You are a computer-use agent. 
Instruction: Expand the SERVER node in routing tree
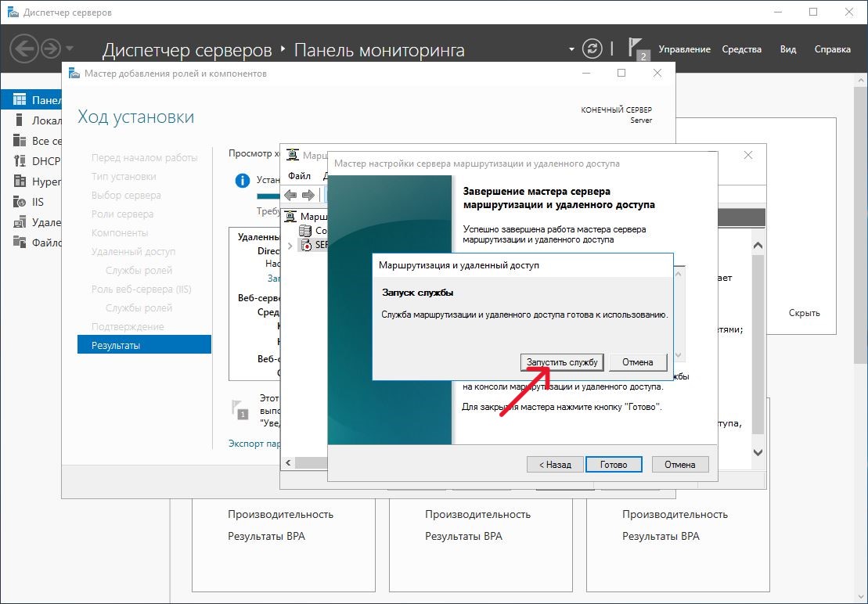[291, 246]
